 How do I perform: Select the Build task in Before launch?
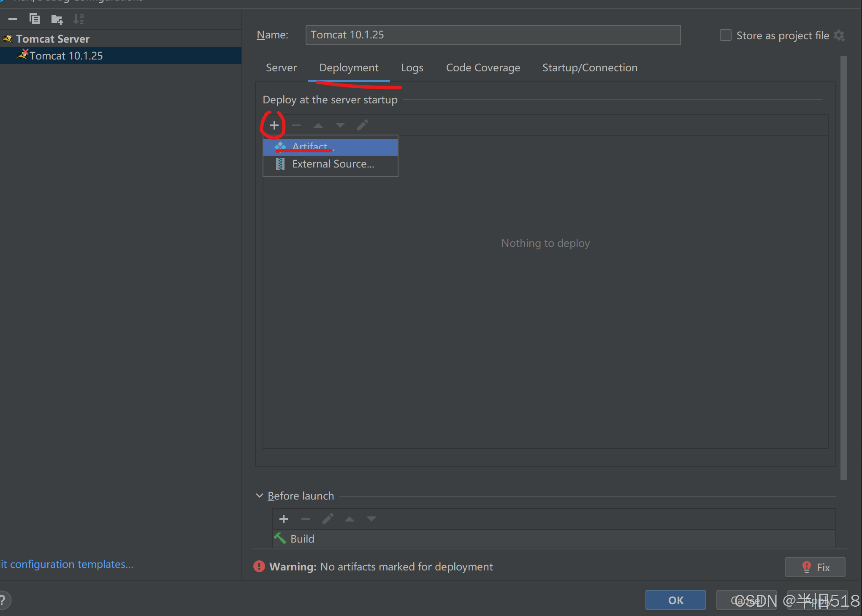click(x=554, y=539)
